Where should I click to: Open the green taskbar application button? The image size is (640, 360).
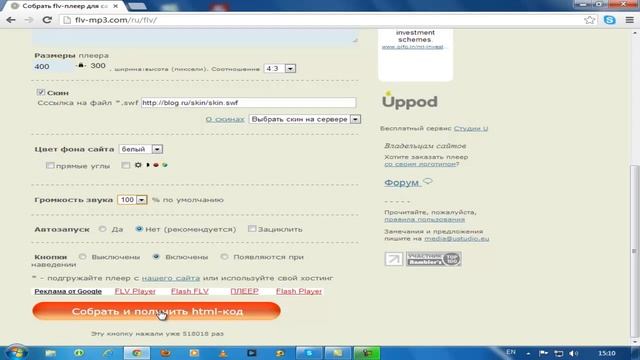pos(366,353)
